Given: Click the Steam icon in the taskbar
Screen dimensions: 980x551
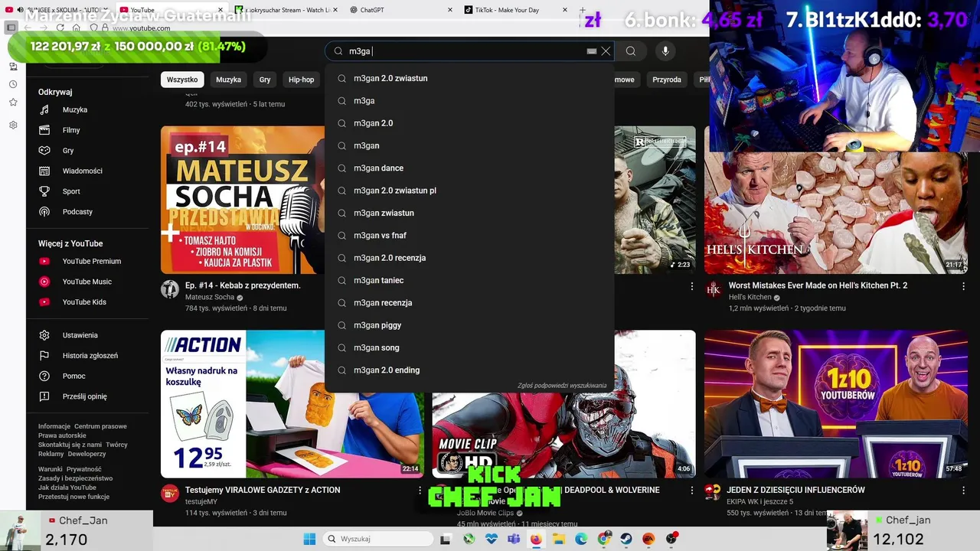Looking at the screenshot, I should click(626, 539).
